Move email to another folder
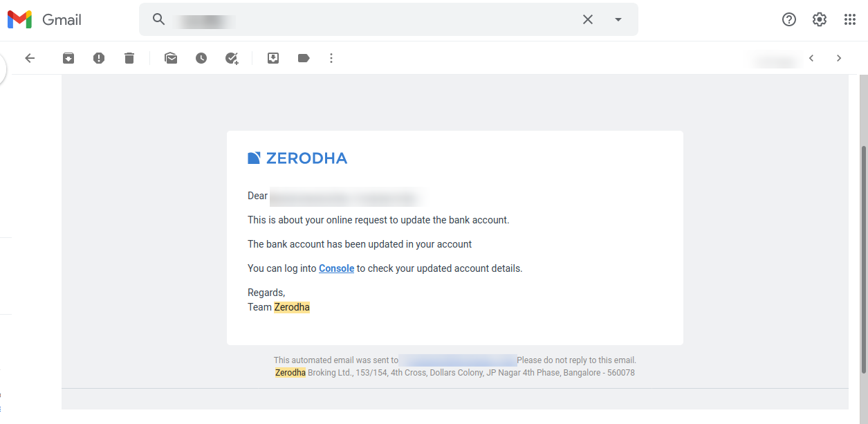 [273, 58]
